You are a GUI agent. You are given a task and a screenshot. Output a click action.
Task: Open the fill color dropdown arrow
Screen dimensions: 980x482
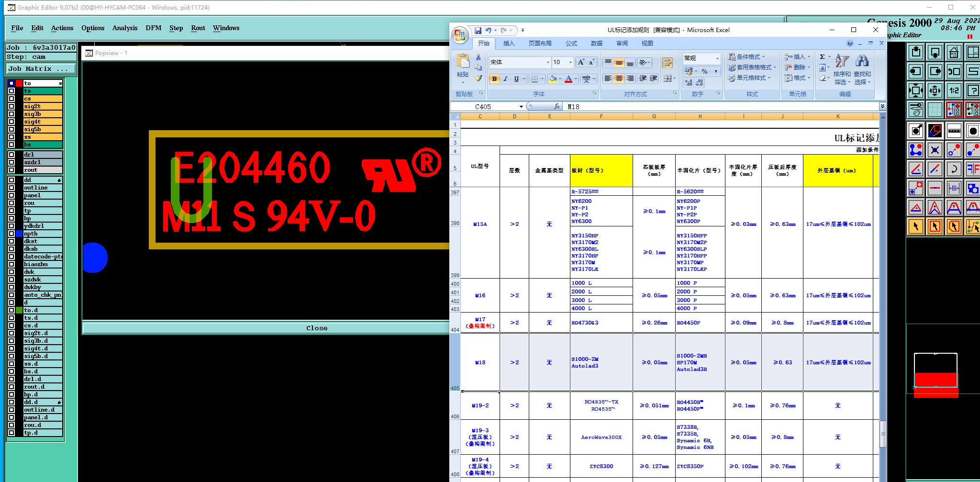click(561, 79)
